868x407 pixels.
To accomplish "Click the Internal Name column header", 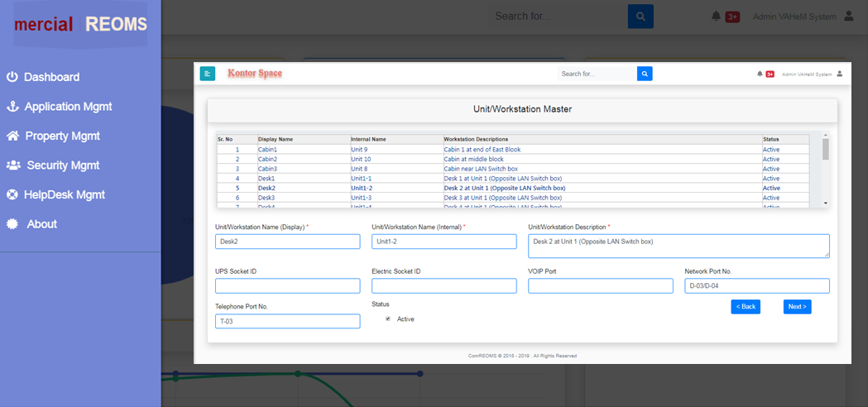I will coord(396,140).
